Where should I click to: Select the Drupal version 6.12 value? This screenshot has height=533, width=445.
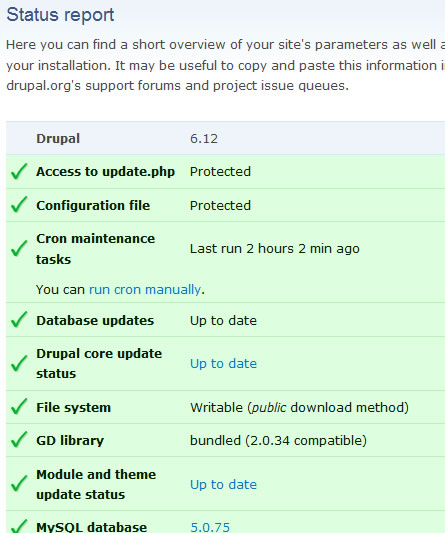tap(204, 139)
